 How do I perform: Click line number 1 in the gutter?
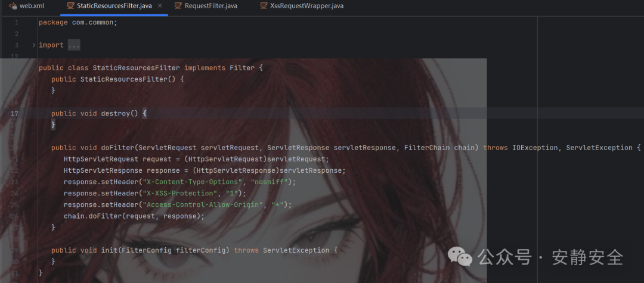[17, 22]
